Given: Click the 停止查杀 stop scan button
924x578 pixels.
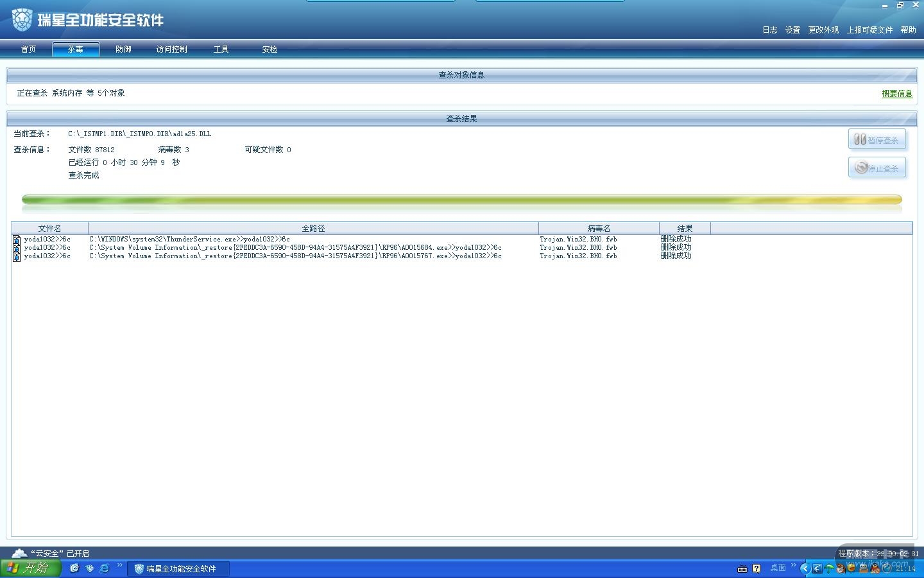Looking at the screenshot, I should click(877, 168).
